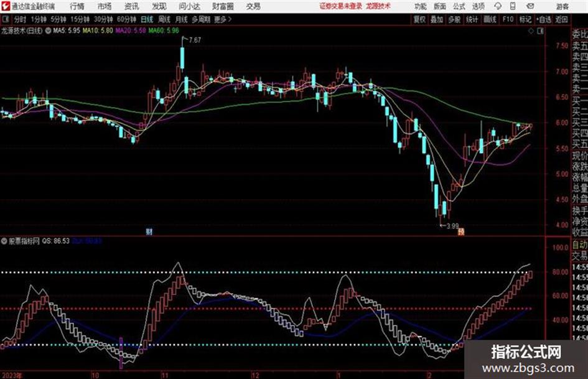Select the 月线 monthly chart tab
Viewport: 588px width, 379px height.
point(182,19)
